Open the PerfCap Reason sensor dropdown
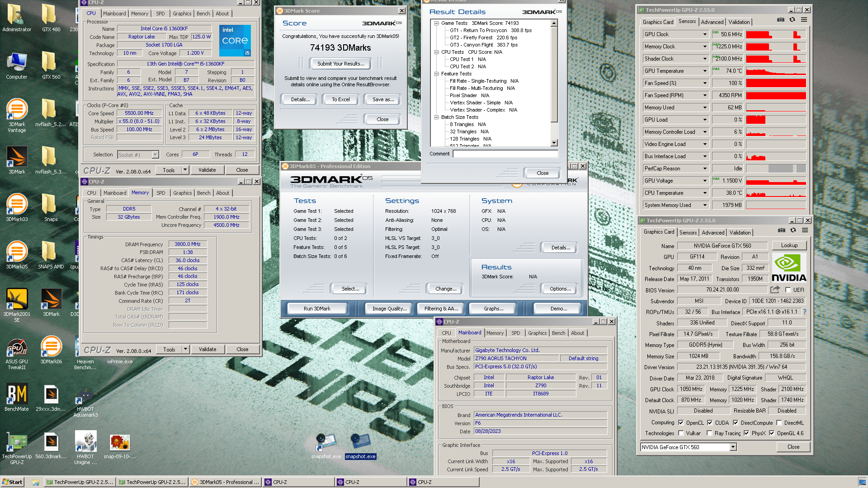The height and width of the screenshot is (488, 868). [704, 169]
